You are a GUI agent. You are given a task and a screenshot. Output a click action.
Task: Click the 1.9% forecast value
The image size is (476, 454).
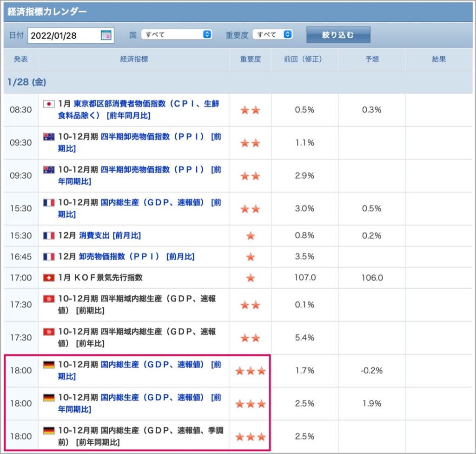372,404
